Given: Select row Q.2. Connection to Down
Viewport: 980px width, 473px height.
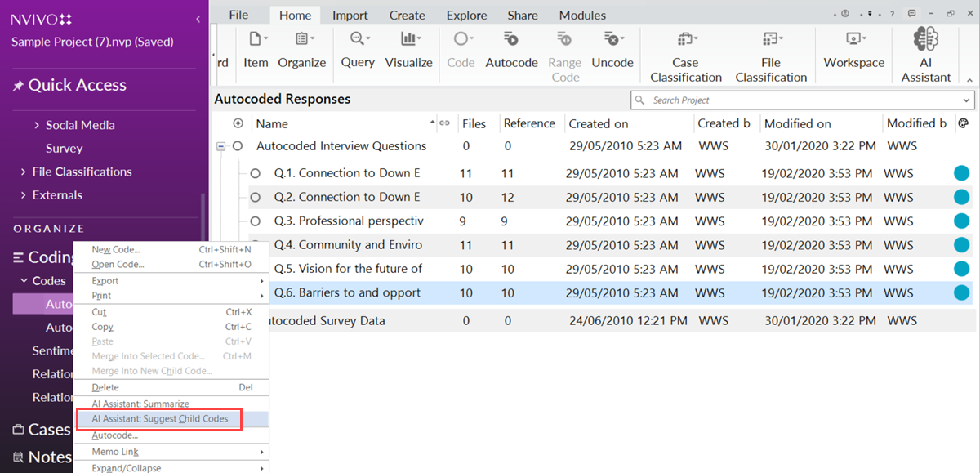Looking at the screenshot, I should pyautogui.click(x=611, y=198).
